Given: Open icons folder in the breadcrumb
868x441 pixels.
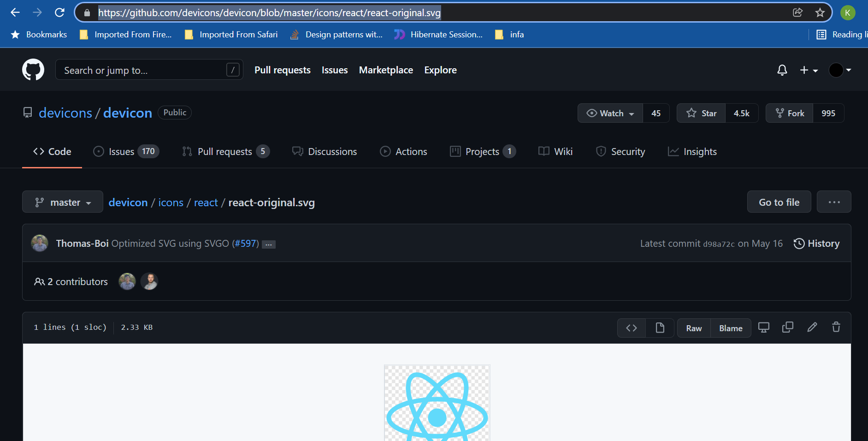Looking at the screenshot, I should pos(171,203).
